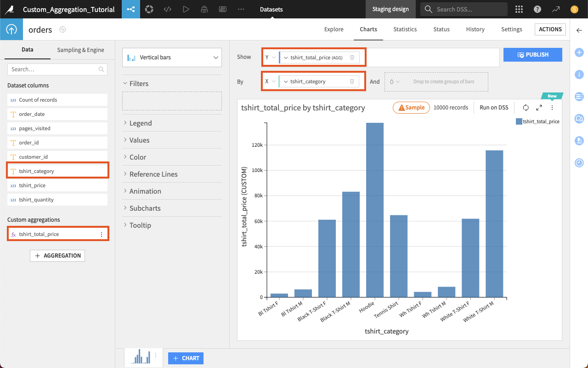Click the tshirt_total_price legend color swatch
The image size is (588, 368).
519,122
